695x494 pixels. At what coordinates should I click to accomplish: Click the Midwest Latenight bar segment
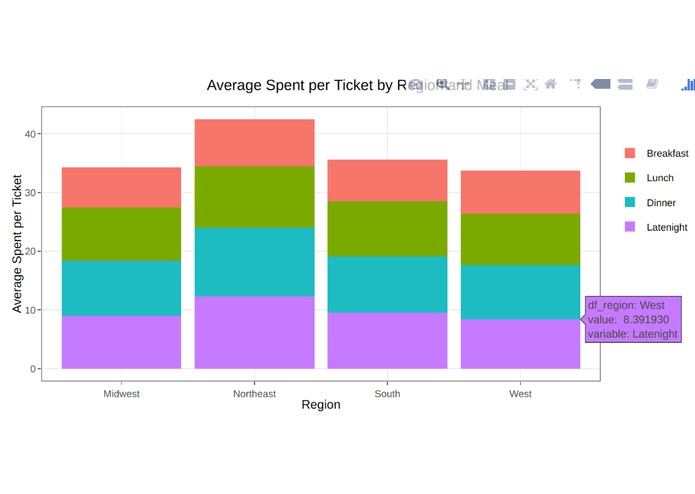(x=121, y=342)
